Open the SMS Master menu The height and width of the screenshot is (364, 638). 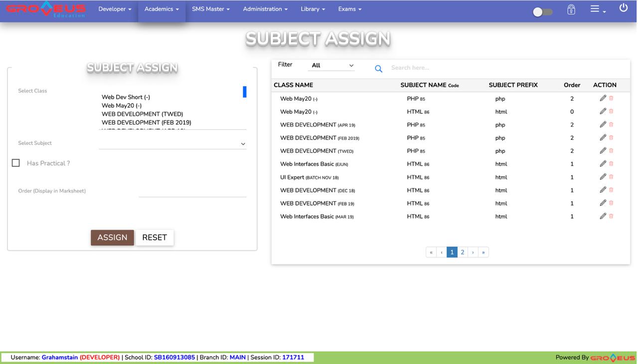(x=210, y=9)
